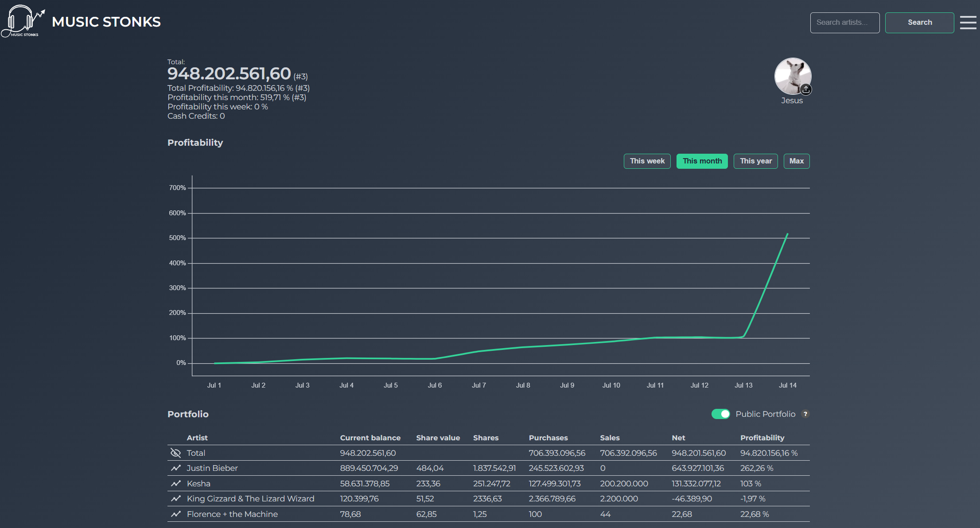Click the chart icon beside King Gizzard
Viewport: 980px width, 528px height.
click(176, 499)
